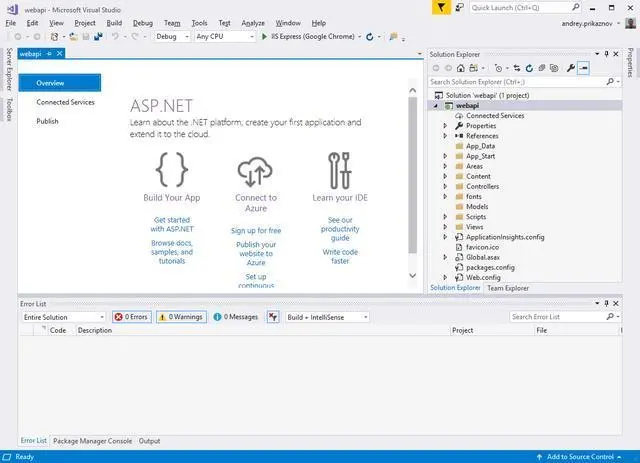Refresh the Solution Explorer tree
640x463 pixels.
pos(527,68)
